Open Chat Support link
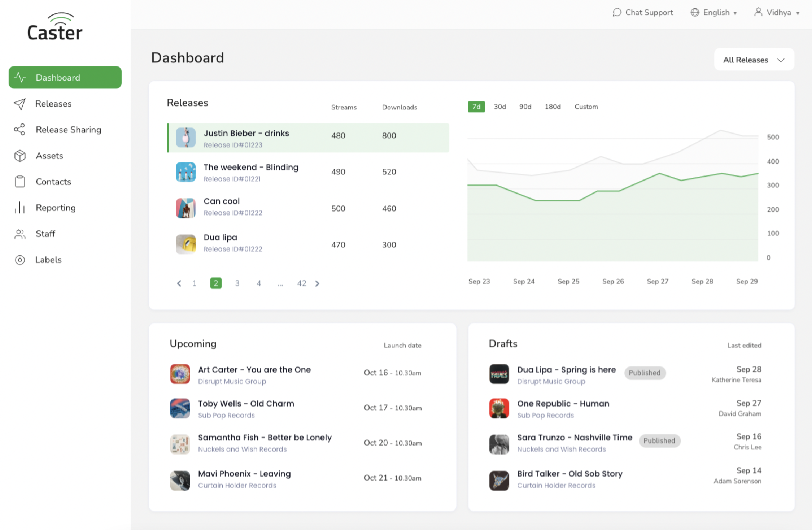Screen dimensions: 812x530 point(649,12)
